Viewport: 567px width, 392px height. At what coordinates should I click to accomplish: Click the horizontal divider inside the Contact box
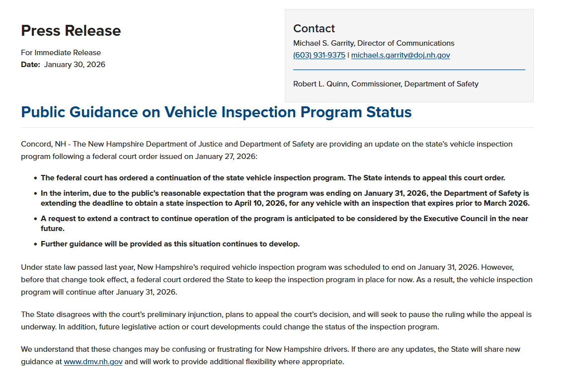(x=409, y=70)
